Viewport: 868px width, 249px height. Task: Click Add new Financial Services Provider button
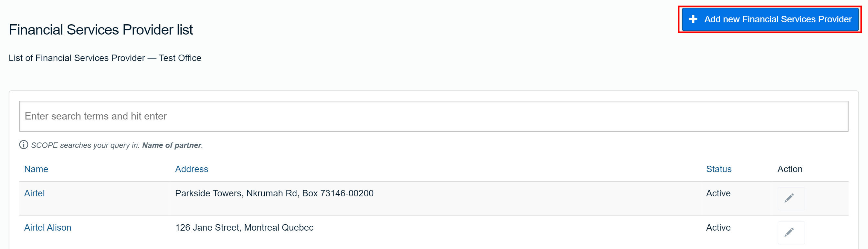pyautogui.click(x=770, y=19)
